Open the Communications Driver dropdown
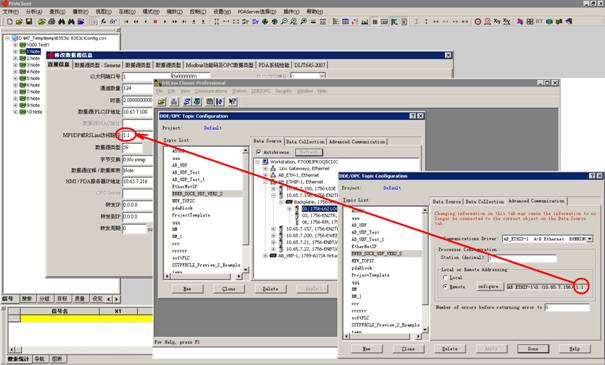 590,239
